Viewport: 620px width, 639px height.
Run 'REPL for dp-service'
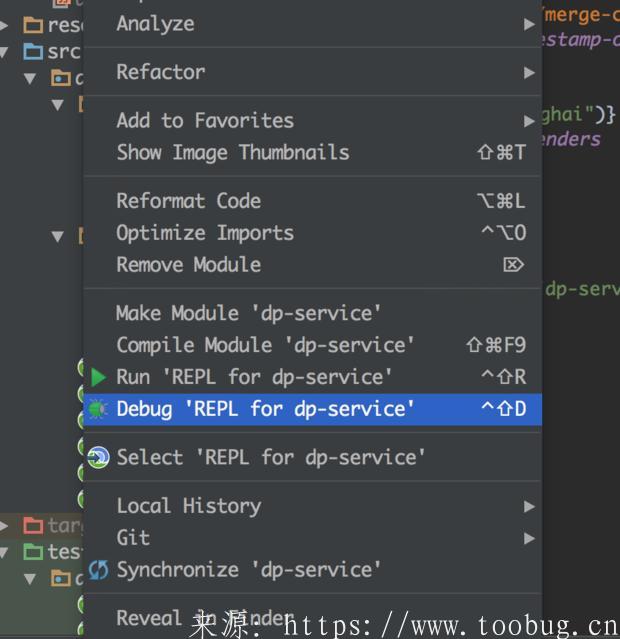(313, 377)
